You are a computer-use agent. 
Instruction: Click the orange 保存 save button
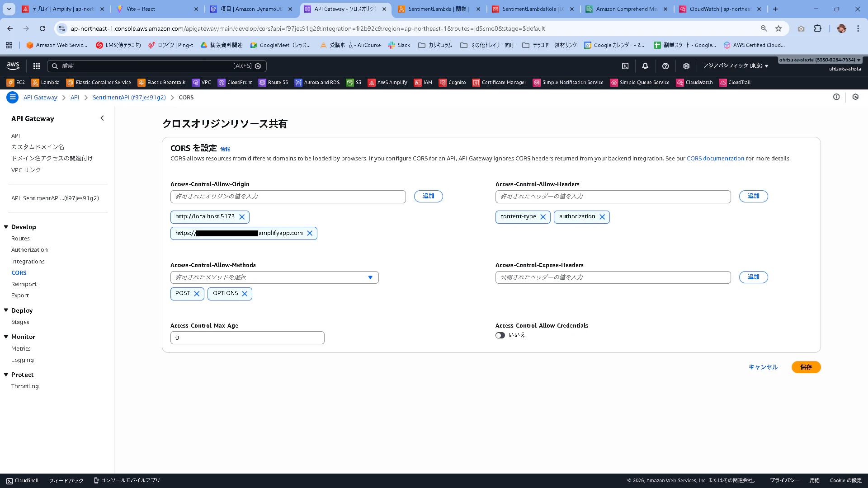point(806,367)
